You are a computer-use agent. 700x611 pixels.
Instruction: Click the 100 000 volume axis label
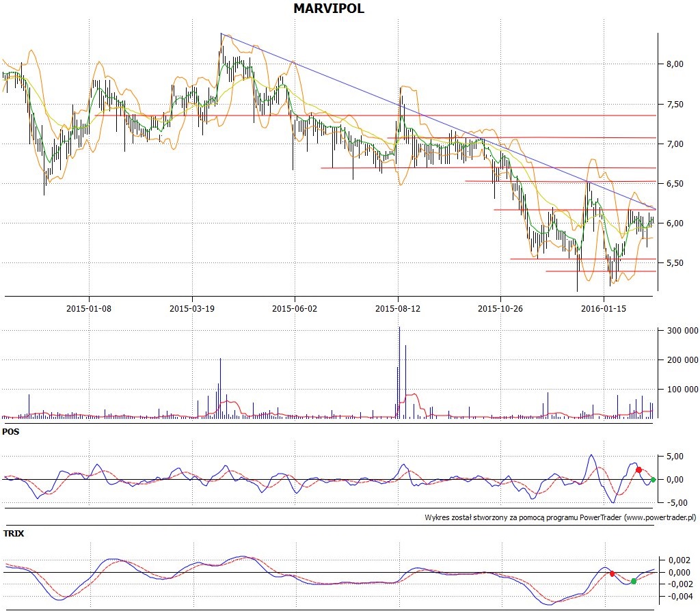683,389
